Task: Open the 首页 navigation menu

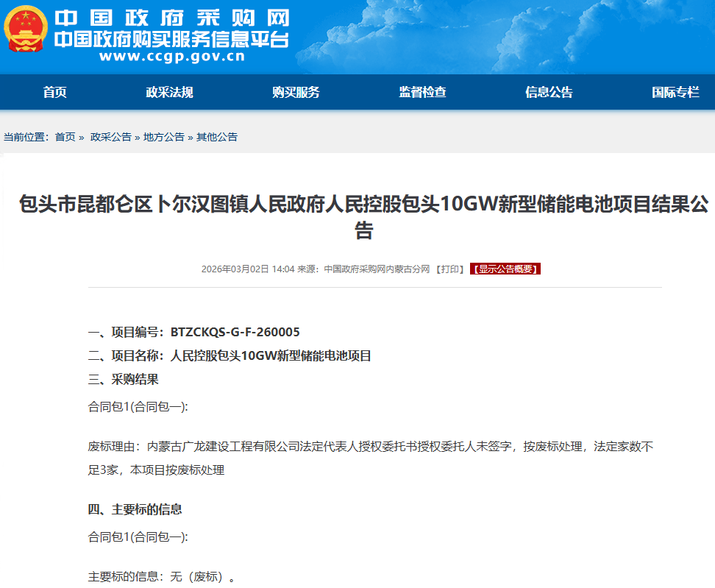Action: 53,92
